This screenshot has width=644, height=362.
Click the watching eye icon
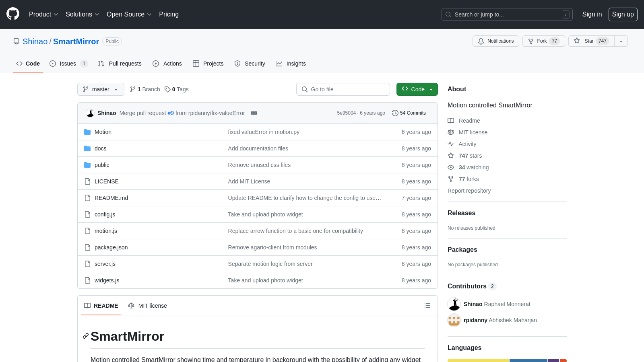[451, 167]
